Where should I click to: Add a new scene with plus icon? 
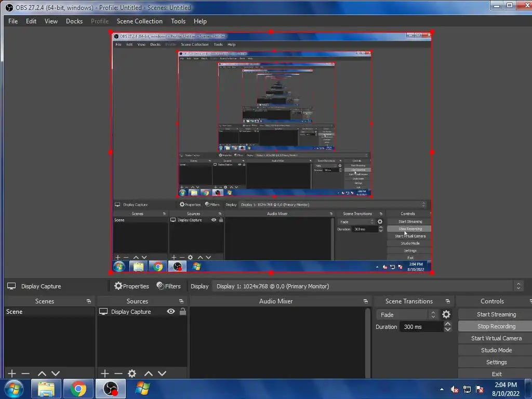(12, 374)
